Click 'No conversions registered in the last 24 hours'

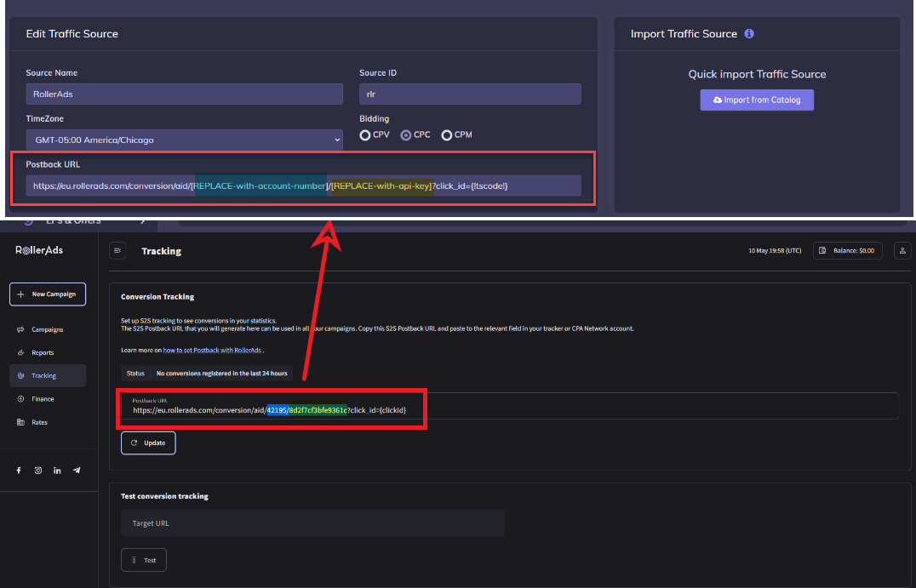(x=221, y=373)
